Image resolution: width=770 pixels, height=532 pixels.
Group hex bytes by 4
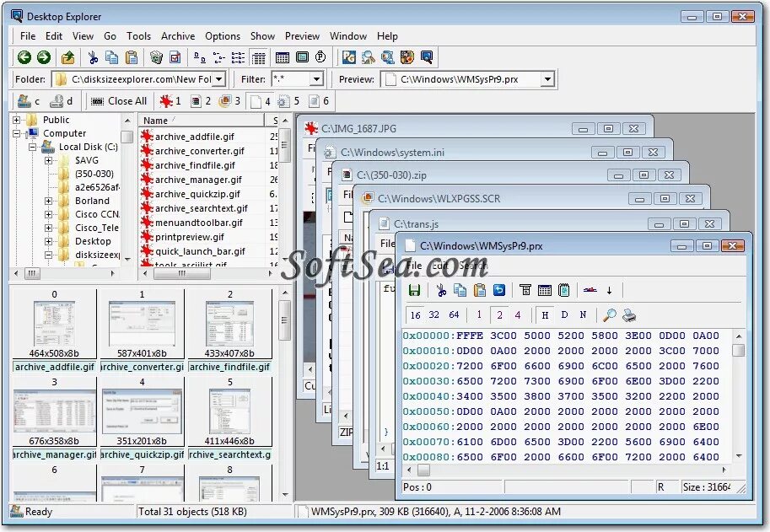pyautogui.click(x=518, y=315)
